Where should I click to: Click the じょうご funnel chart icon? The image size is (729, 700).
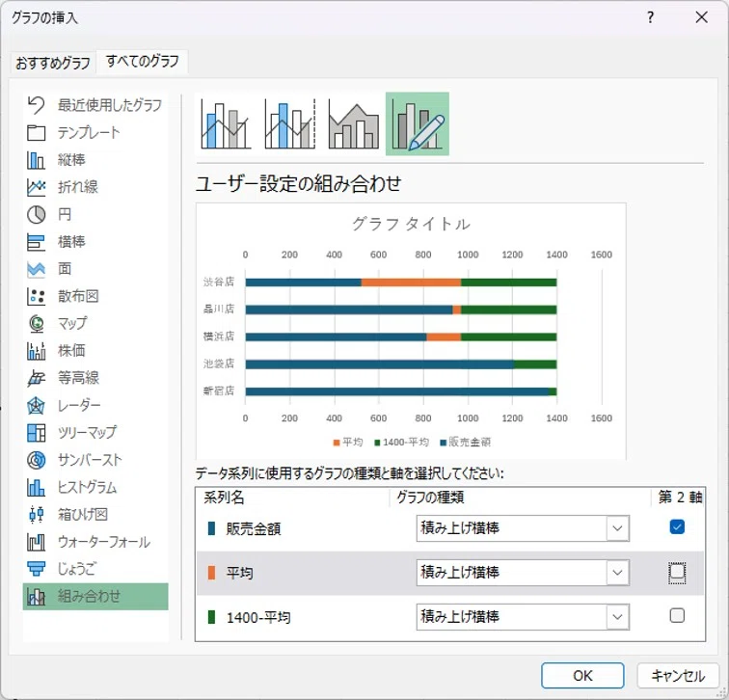(36, 569)
